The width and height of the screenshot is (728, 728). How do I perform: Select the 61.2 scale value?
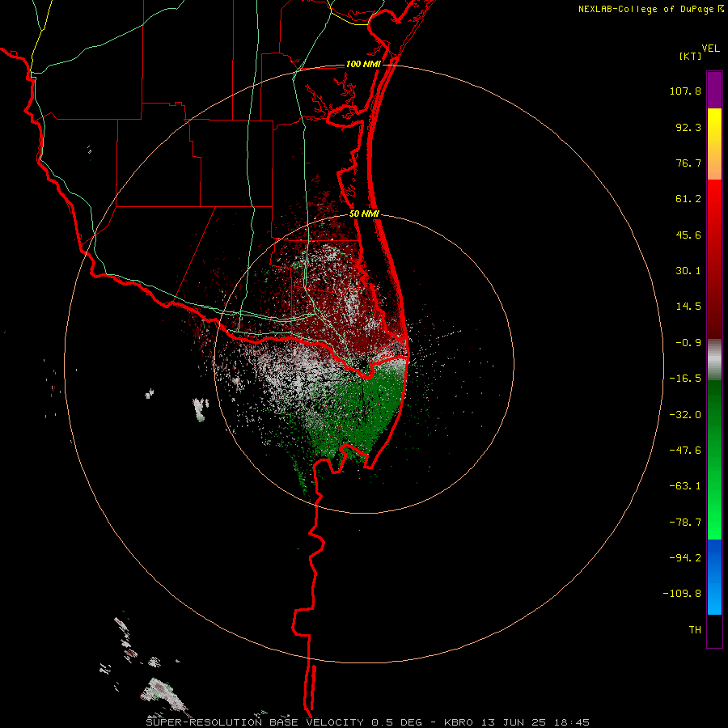coord(688,199)
